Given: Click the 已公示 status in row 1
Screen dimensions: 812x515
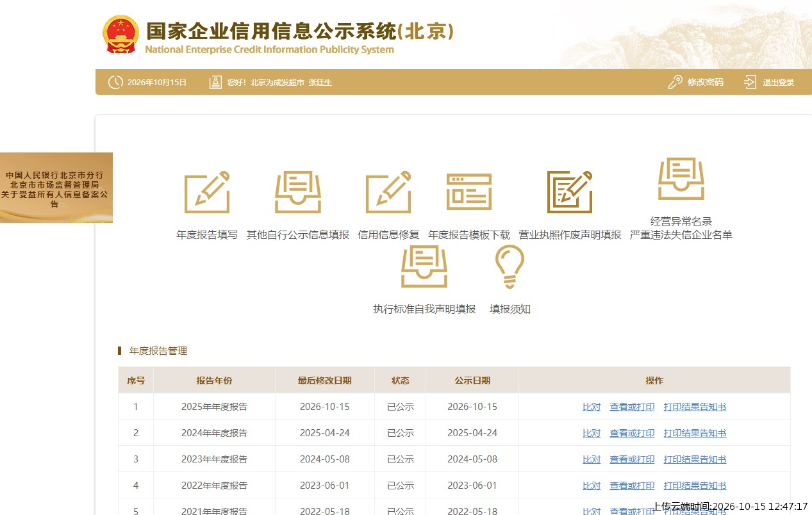Looking at the screenshot, I should click(x=401, y=407).
